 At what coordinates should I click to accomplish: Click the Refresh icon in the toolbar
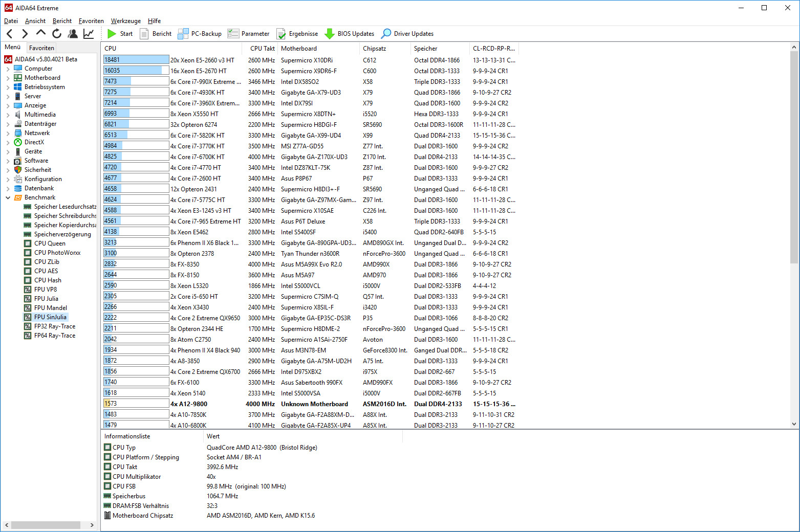[x=57, y=34]
